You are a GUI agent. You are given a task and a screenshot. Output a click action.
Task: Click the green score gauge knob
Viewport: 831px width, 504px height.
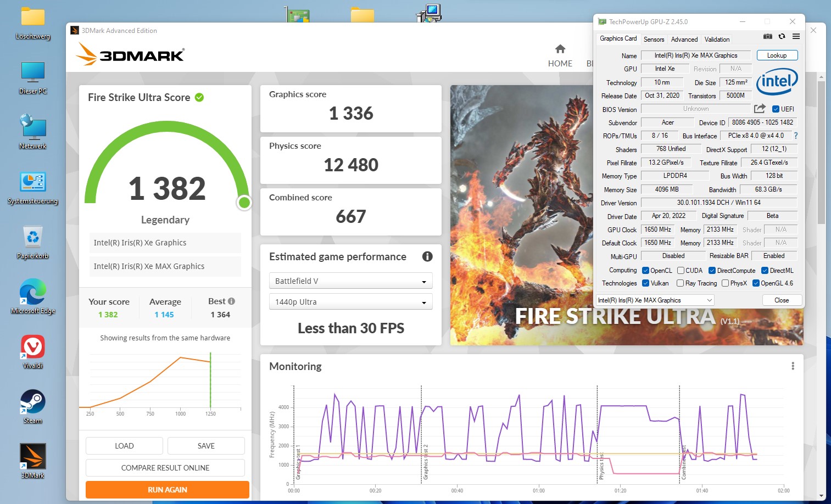[x=244, y=203]
